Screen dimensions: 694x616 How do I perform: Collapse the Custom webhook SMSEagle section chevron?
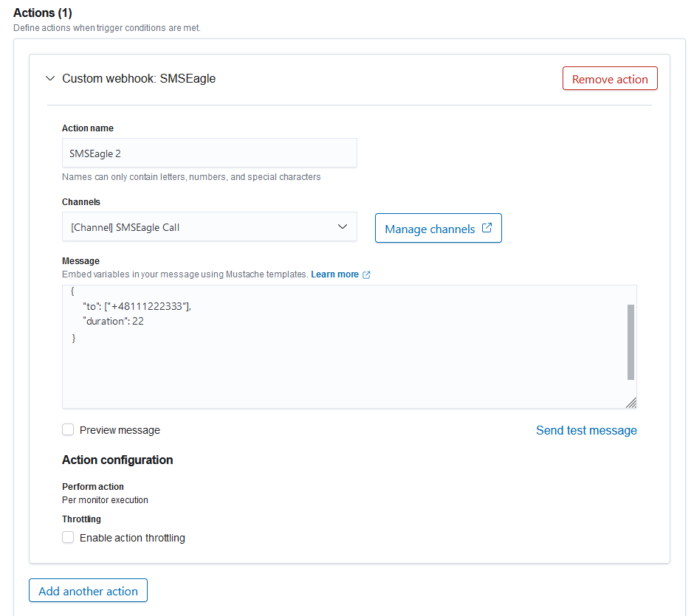(x=50, y=79)
